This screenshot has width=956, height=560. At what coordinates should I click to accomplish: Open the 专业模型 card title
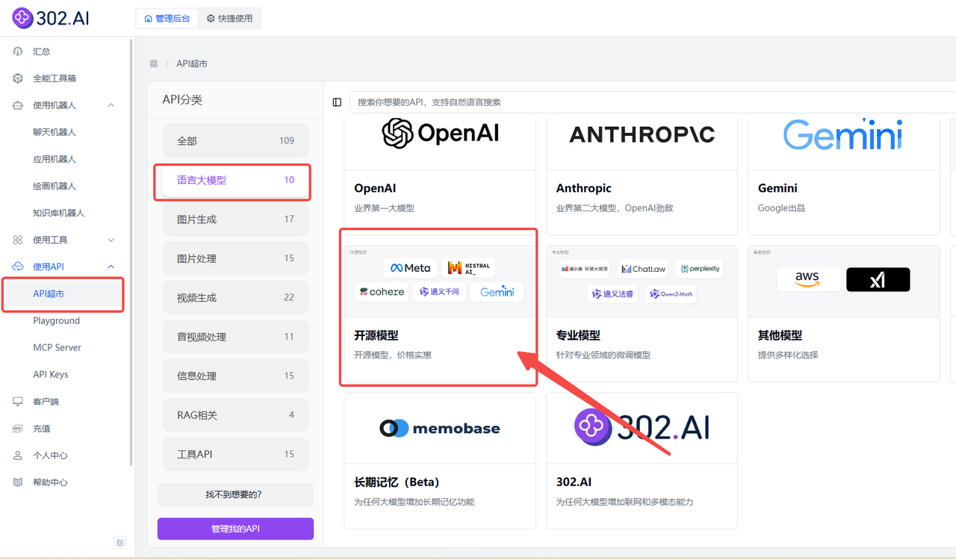pos(578,335)
